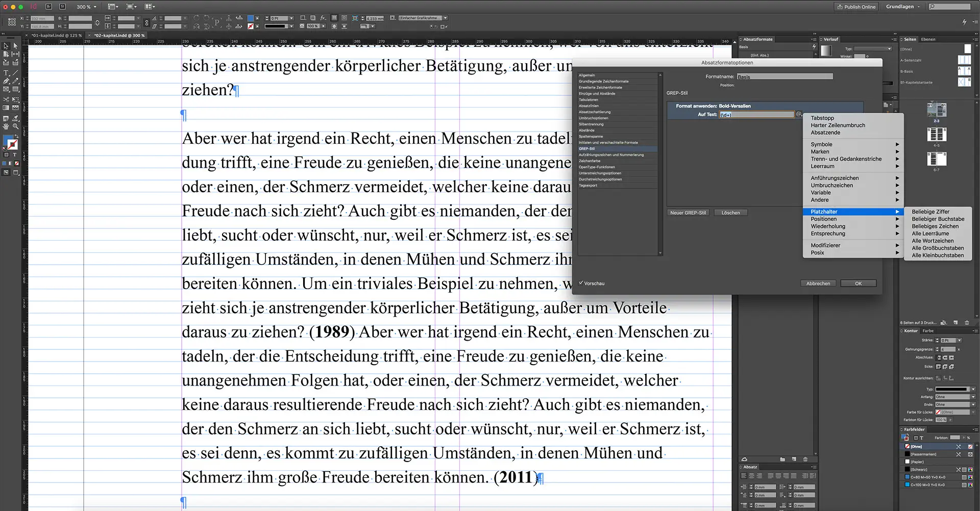
Task: Select Beliebige Ziffer from the Platzhalter submenu
Action: coord(931,211)
